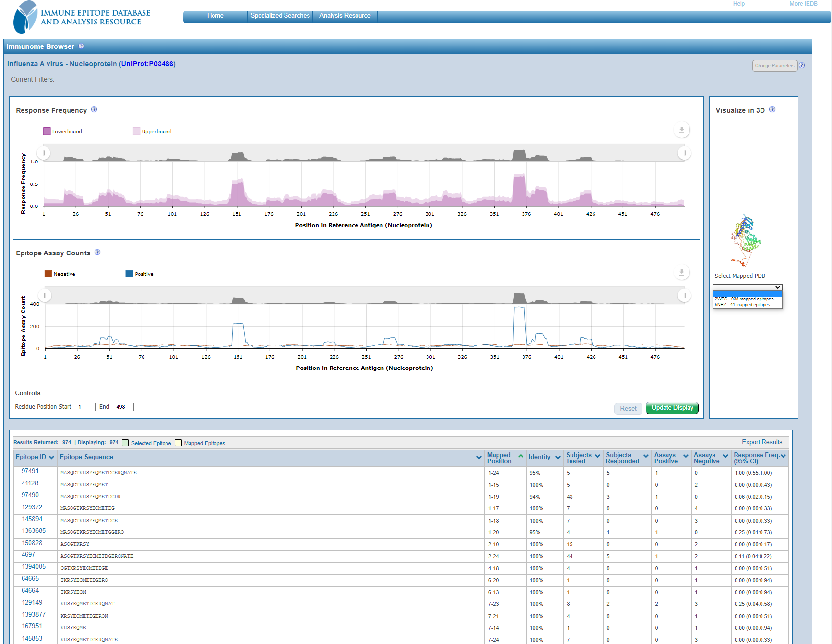Open the Help link

point(738,4)
